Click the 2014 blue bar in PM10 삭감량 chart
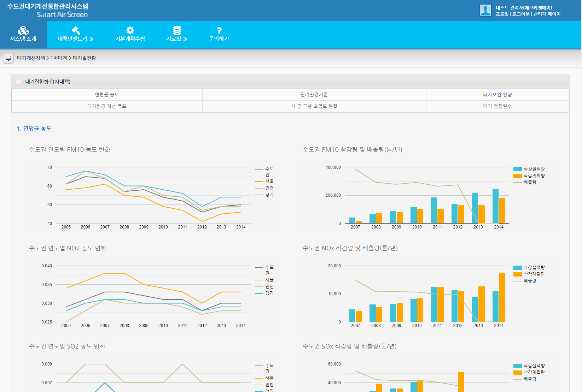The width and height of the screenshot is (582, 392). [495, 206]
